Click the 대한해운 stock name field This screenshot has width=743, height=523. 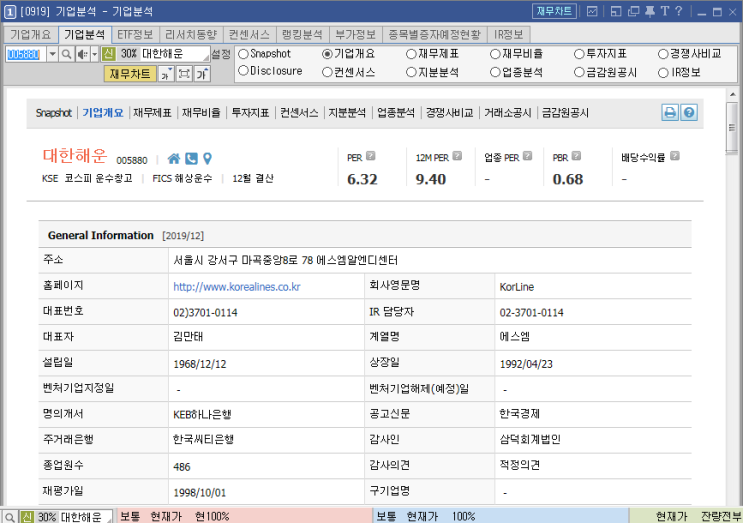coord(173,54)
